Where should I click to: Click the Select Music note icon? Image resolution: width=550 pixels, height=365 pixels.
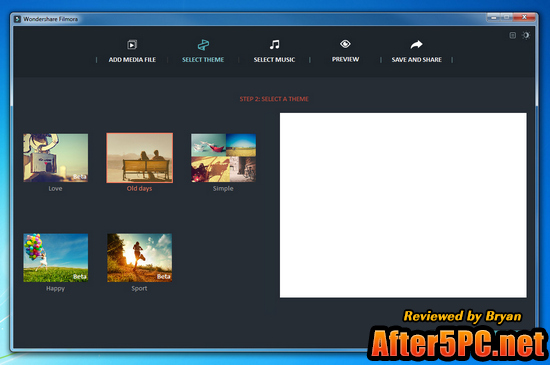tap(274, 45)
